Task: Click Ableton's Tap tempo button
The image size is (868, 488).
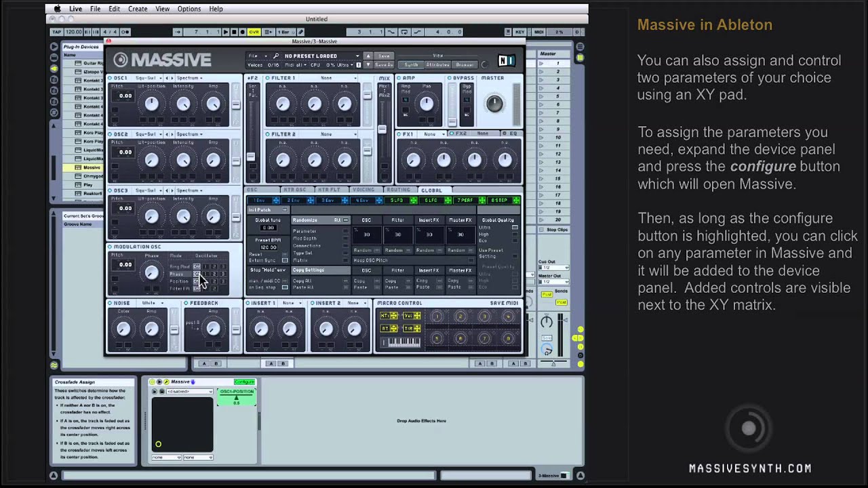Action: coord(58,32)
